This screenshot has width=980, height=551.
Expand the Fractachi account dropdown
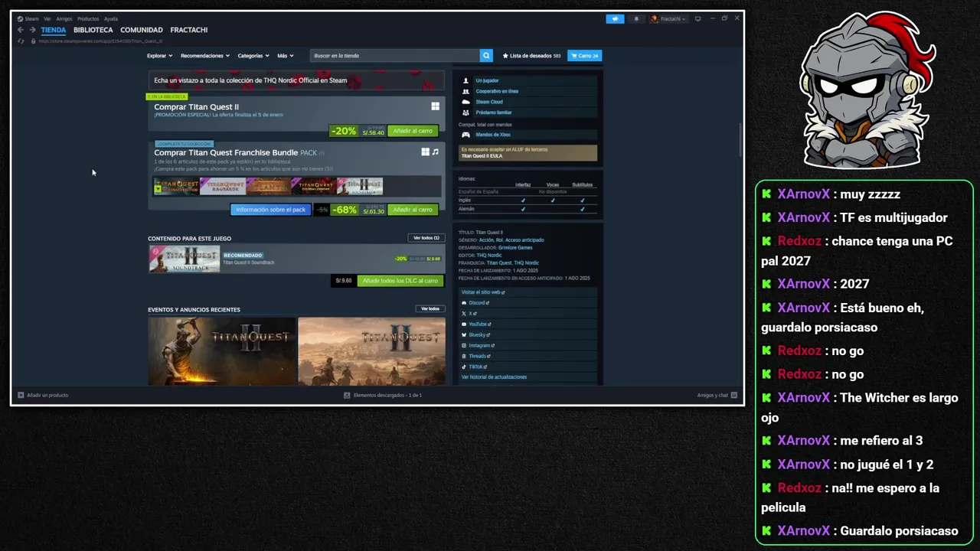(668, 18)
